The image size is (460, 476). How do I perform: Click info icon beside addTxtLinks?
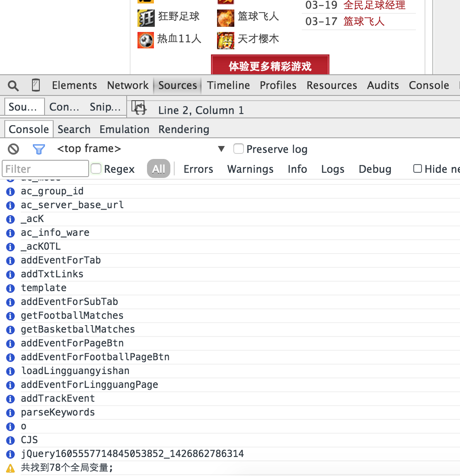(10, 274)
